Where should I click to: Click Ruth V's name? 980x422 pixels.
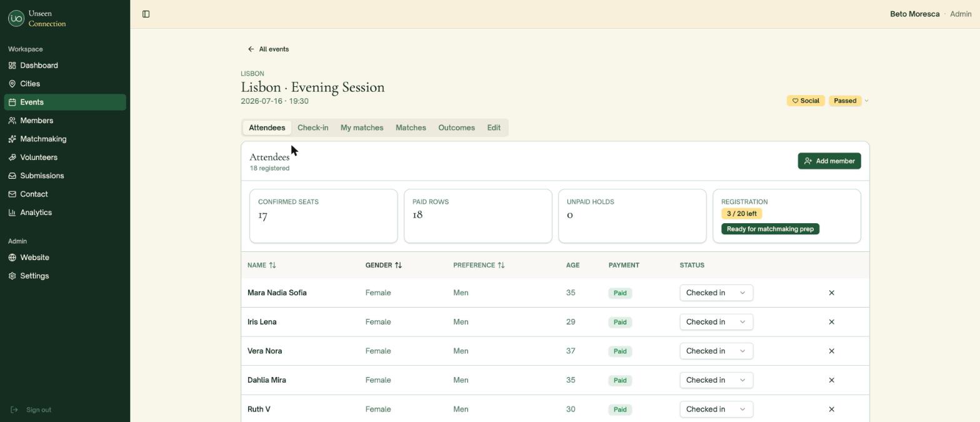(259, 409)
